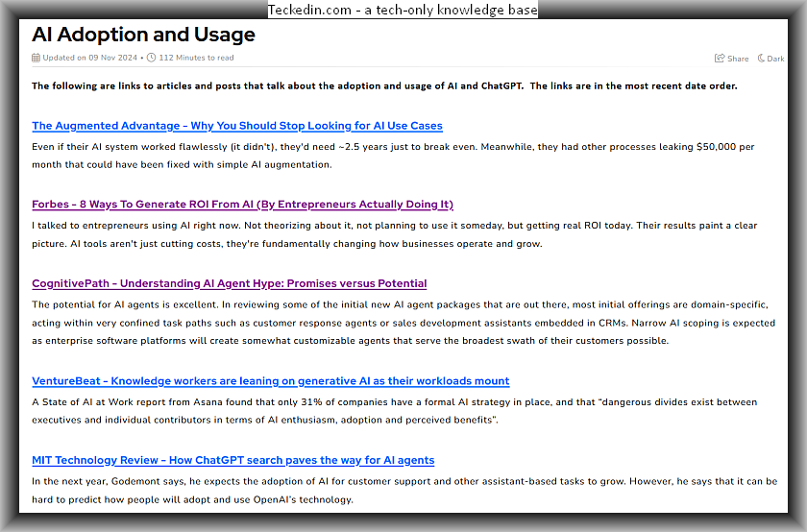The width and height of the screenshot is (807, 532).
Task: Click the crescent moon Dark icon
Action: pos(761,59)
